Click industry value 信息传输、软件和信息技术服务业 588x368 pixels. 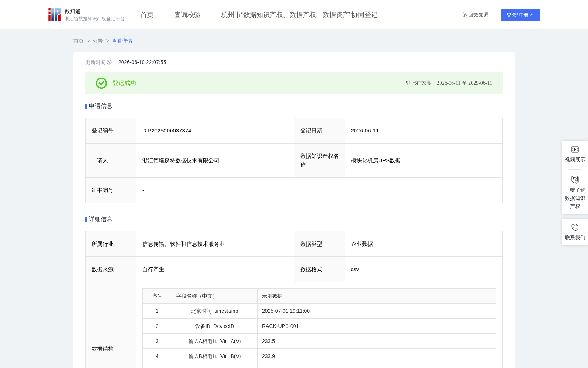point(183,244)
